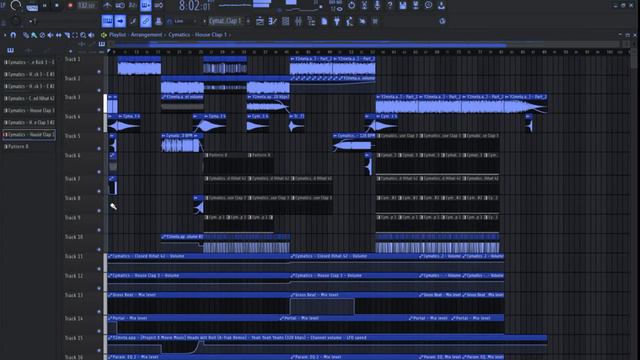
Task: Open playlist options menu arrow at far left
Action: point(4,35)
